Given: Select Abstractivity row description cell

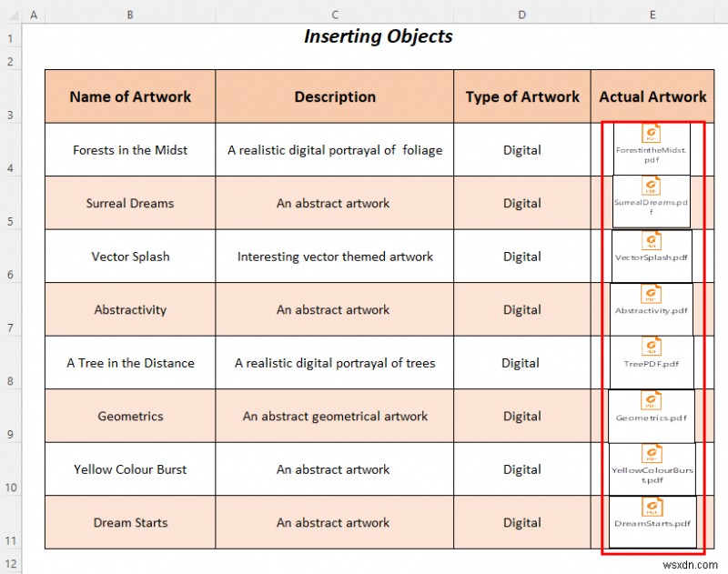Looking at the screenshot, I should [334, 309].
